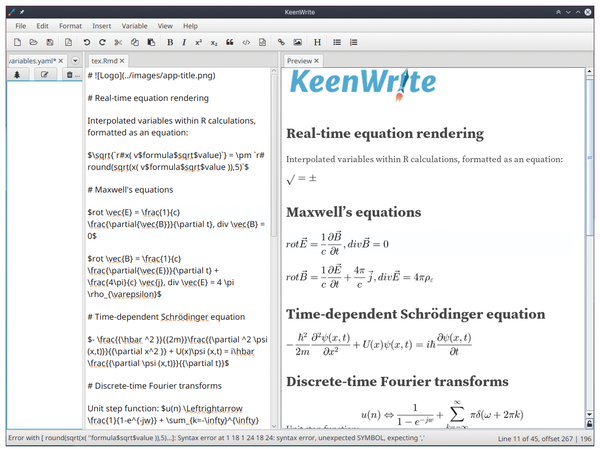The image size is (600, 452).
Task: Open the Insert menu
Action: tap(101, 26)
